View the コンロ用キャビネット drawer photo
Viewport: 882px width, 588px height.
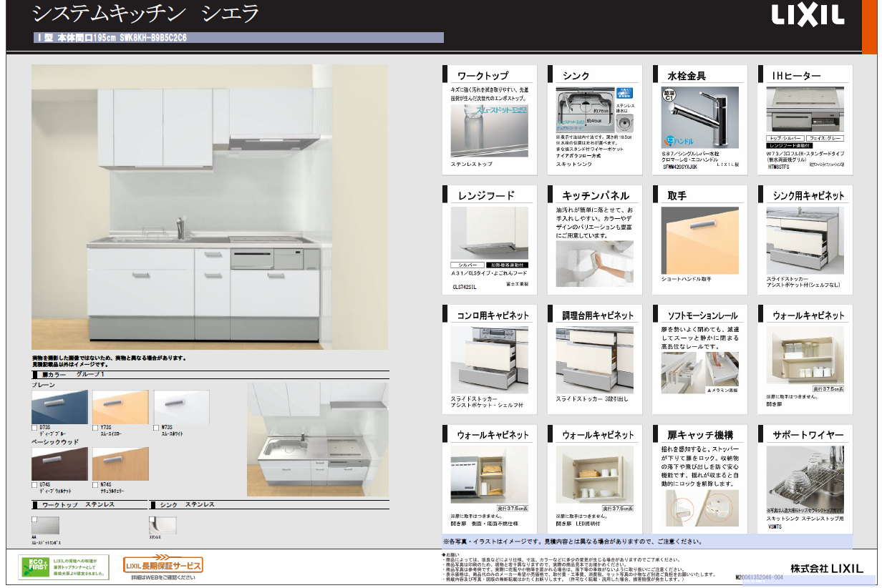pyautogui.click(x=490, y=361)
